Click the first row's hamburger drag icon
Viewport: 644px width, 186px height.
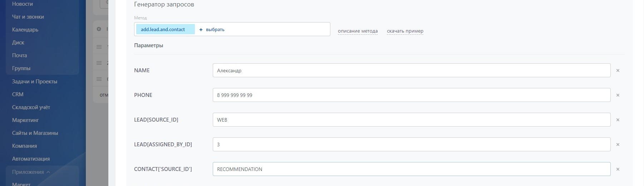pyautogui.click(x=99, y=47)
